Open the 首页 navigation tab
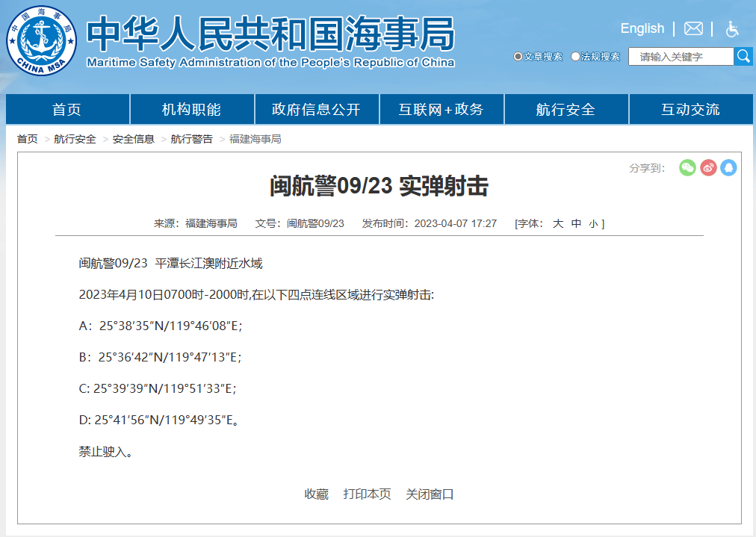756x537 pixels. [x=67, y=110]
